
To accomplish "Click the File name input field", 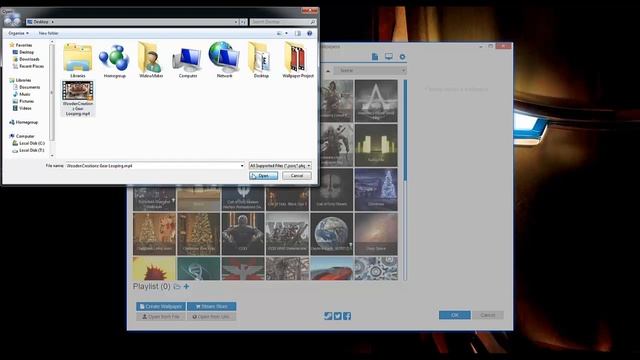I will 152,166.
